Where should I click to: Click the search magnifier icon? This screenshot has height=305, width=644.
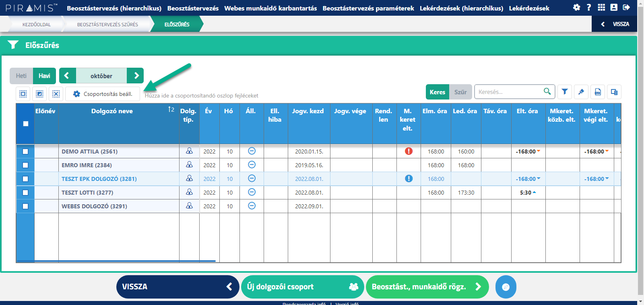[547, 91]
